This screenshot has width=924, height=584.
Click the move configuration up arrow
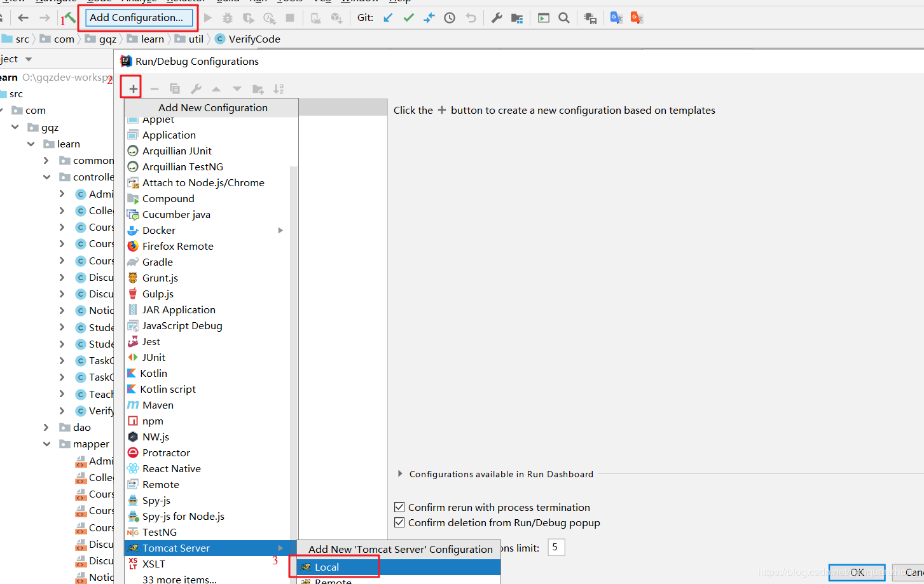pos(216,89)
